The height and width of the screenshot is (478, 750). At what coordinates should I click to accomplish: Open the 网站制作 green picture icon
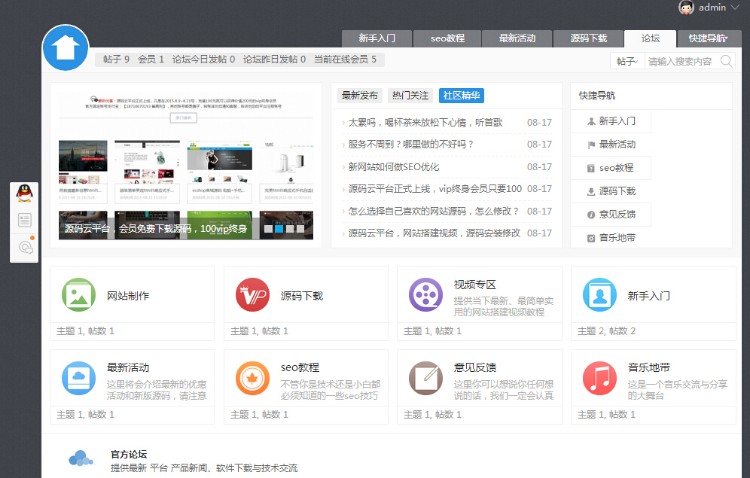coord(79,295)
